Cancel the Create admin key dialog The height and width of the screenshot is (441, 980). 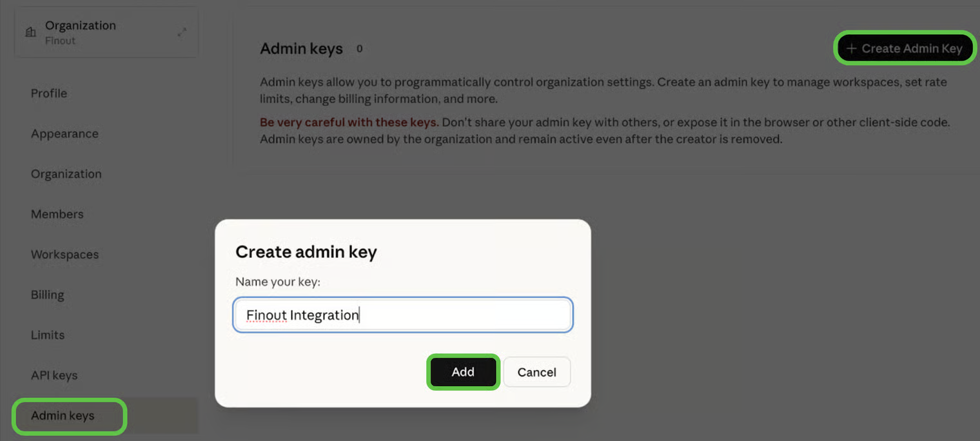(x=536, y=372)
